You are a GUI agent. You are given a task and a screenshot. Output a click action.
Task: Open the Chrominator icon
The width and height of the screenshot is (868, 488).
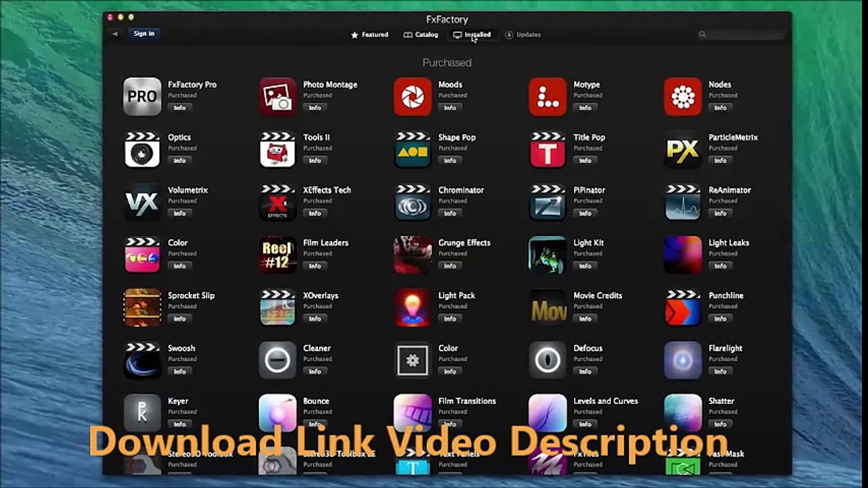413,202
